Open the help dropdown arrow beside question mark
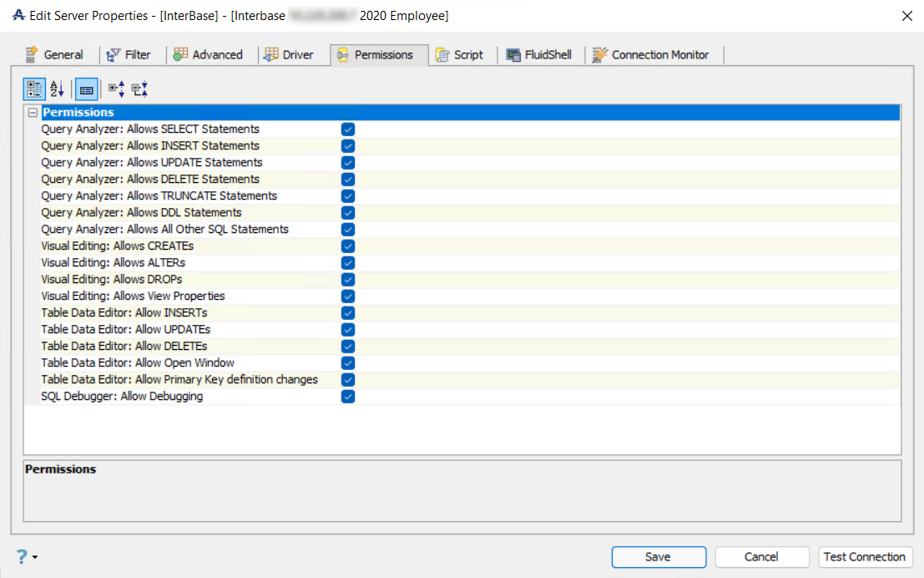This screenshot has height=578, width=924. coord(35,557)
